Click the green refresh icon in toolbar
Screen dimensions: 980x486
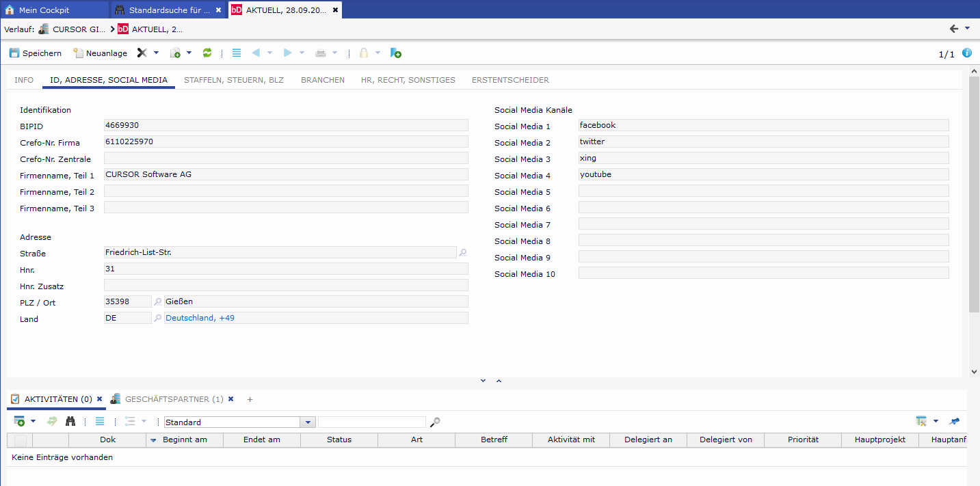click(207, 53)
